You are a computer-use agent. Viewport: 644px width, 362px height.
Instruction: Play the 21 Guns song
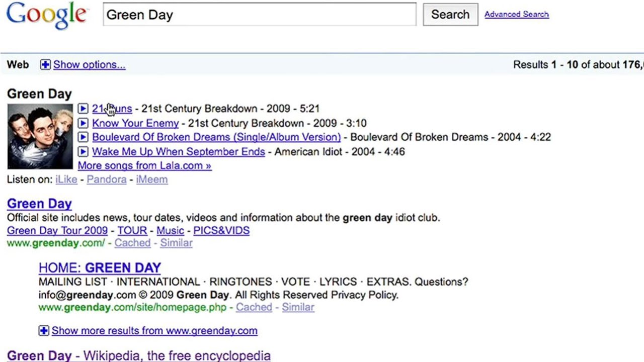[x=83, y=108]
